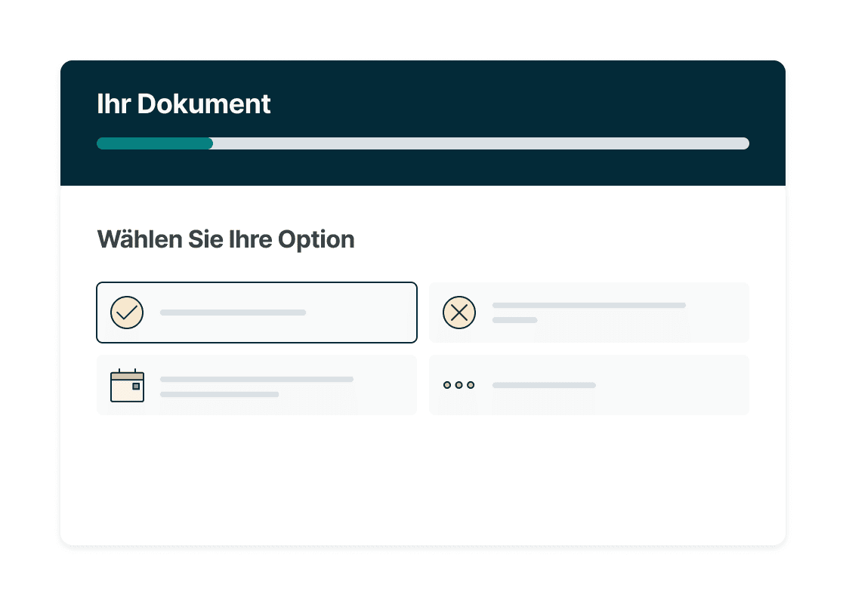Click the checkmark circle icon
The image size is (846, 616).
(127, 313)
